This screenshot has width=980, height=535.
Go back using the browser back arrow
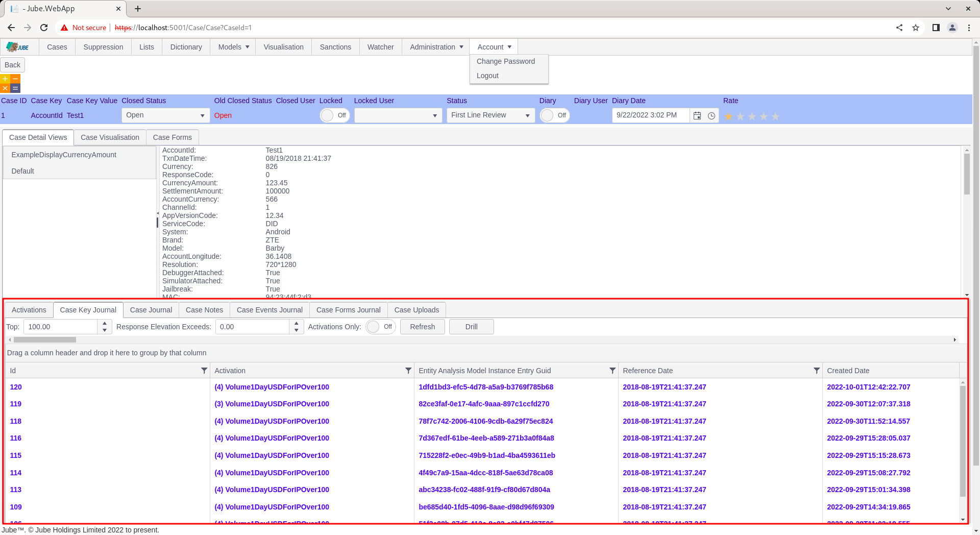coord(11,28)
